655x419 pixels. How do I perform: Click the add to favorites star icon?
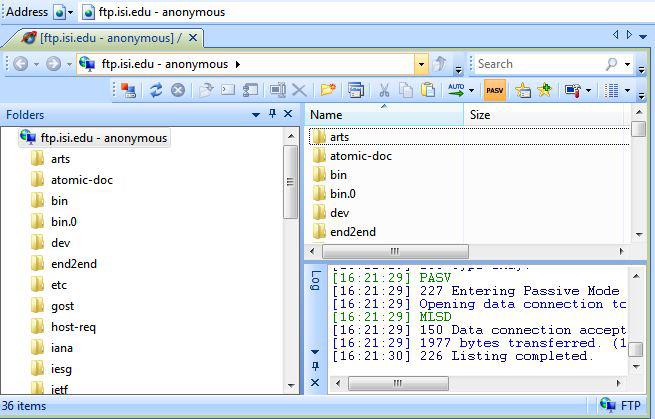click(545, 89)
